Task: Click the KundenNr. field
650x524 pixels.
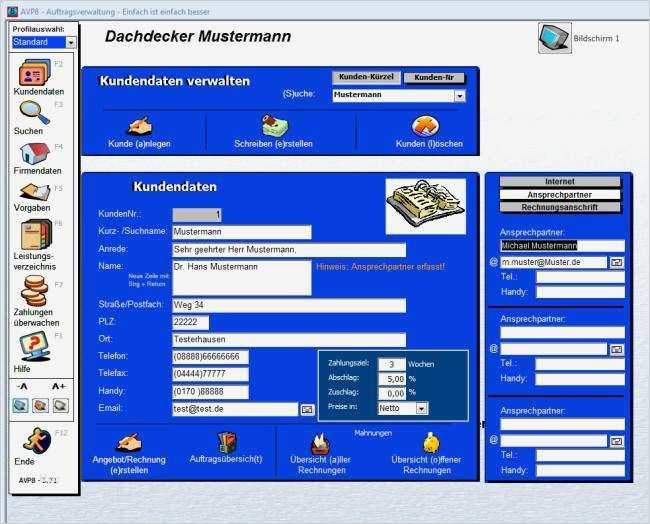Action: click(x=196, y=215)
